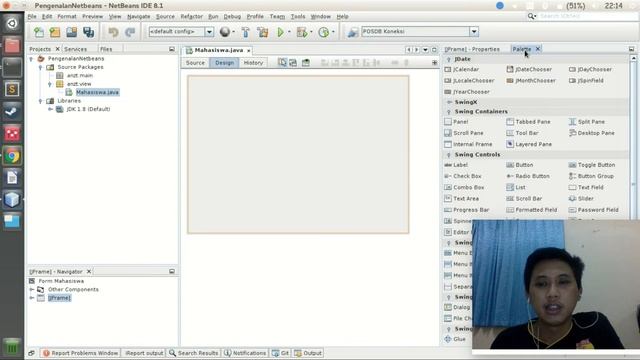
Task: Collapse the Swing Controls palette category
Action: [449, 155]
